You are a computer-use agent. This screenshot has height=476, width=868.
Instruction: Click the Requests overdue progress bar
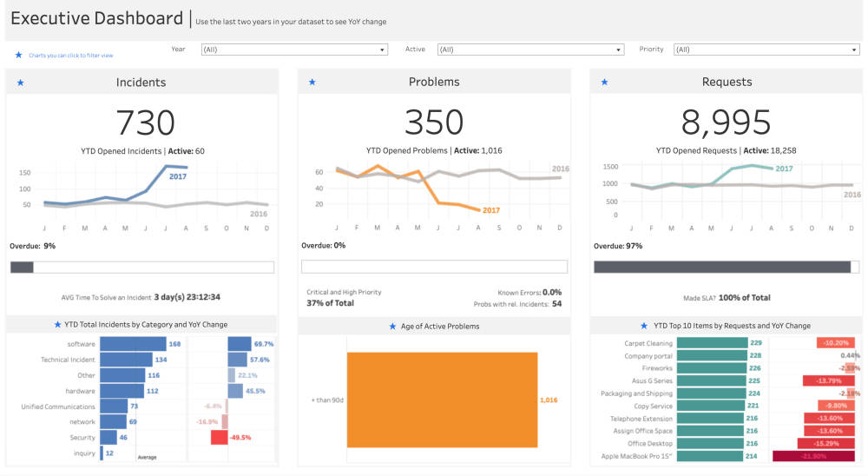pos(727,267)
